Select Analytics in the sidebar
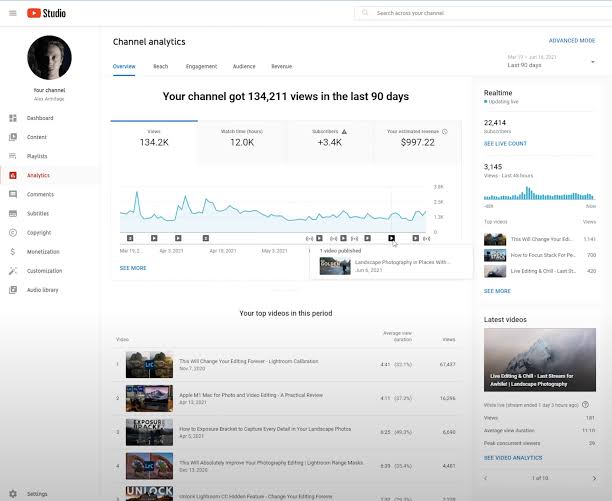The height and width of the screenshot is (501, 612). pyautogui.click(x=38, y=175)
